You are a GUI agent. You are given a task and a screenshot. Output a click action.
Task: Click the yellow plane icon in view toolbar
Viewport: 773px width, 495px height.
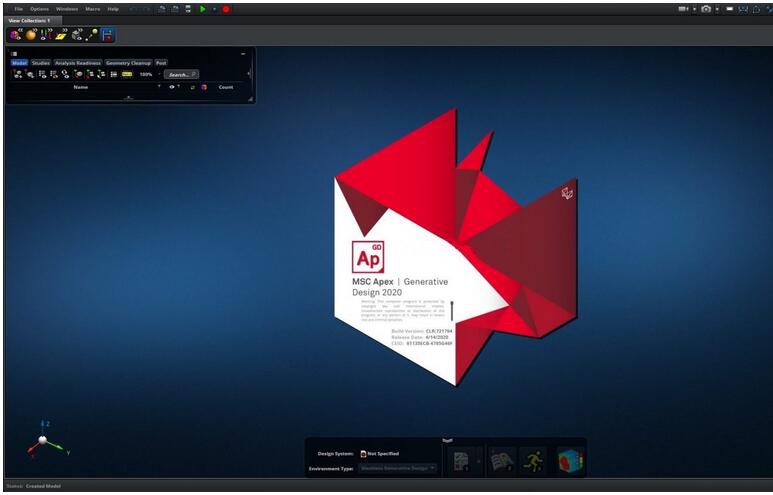pyautogui.click(x=62, y=35)
